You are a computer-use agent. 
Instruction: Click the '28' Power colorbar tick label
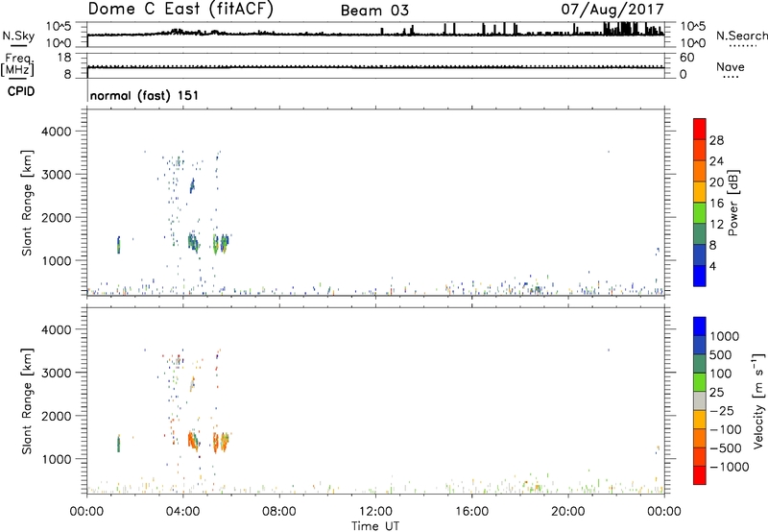click(716, 140)
